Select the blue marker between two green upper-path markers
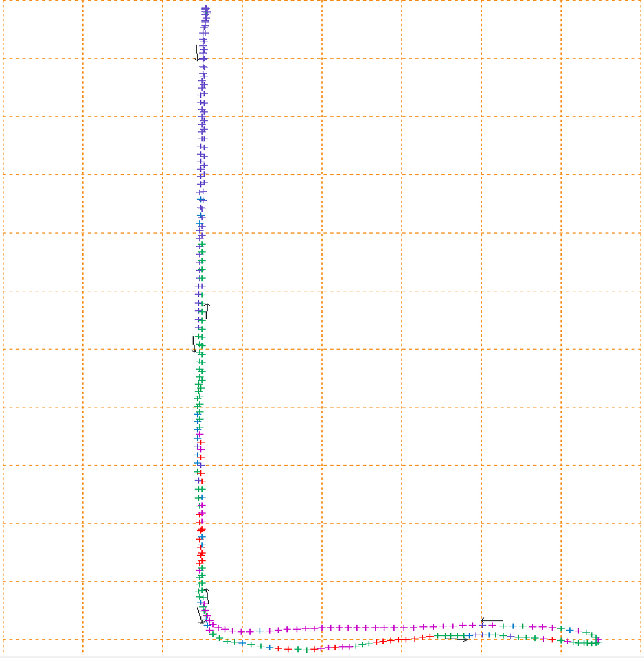This screenshot has width=644, height=658. tap(513, 626)
